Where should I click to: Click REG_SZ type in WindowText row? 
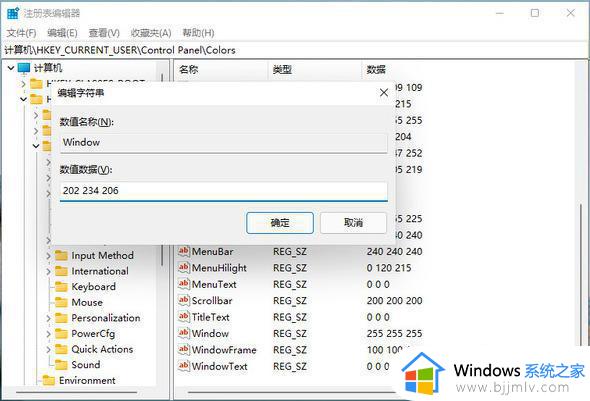[x=290, y=366]
